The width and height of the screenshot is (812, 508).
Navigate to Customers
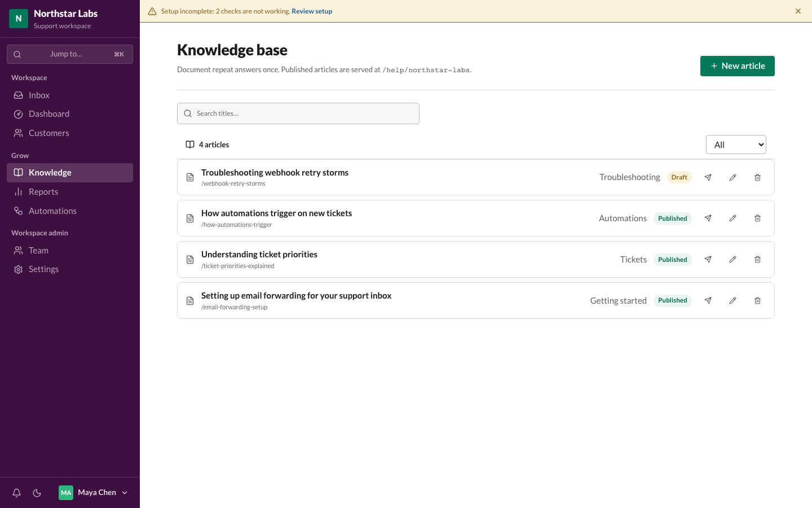[x=70, y=133]
